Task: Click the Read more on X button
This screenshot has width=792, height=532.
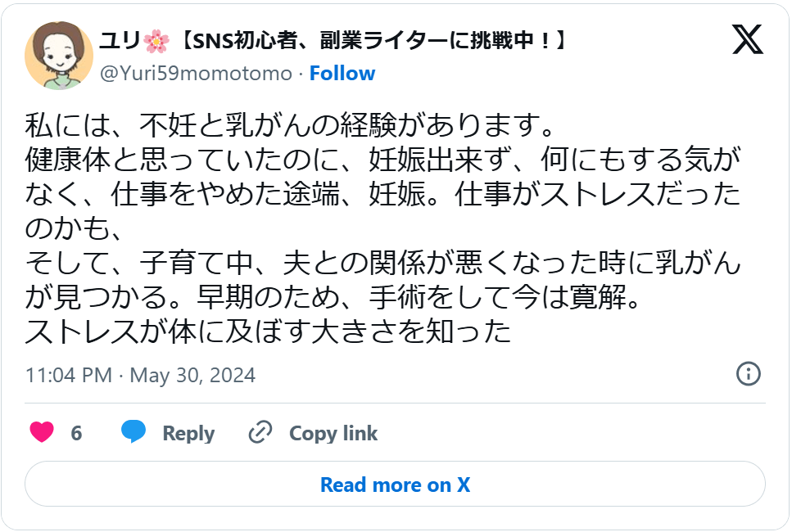Action: tap(396, 485)
